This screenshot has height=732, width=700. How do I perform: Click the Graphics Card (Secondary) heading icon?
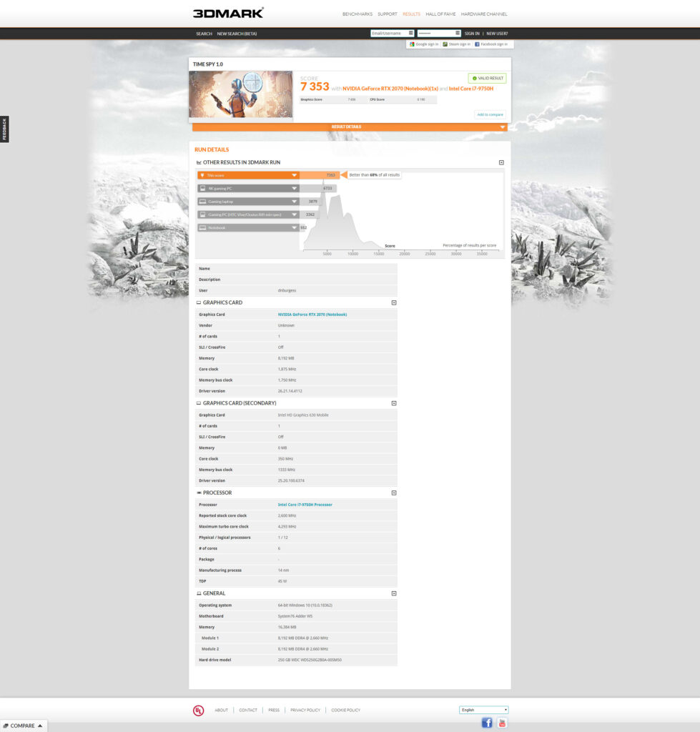click(x=199, y=403)
